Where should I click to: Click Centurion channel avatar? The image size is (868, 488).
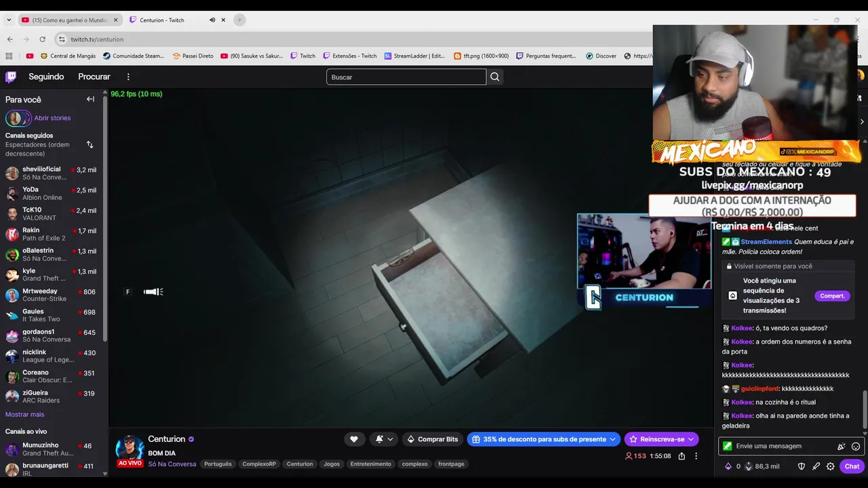tap(130, 449)
